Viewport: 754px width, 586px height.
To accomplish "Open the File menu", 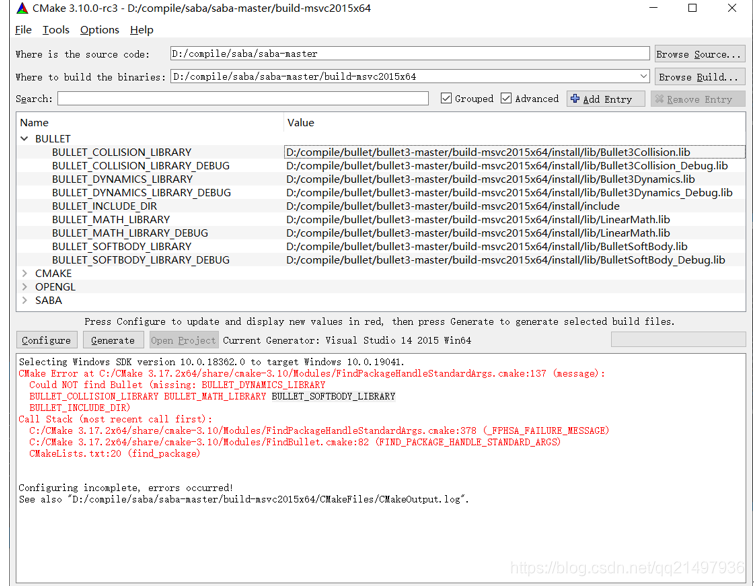I will coord(23,30).
